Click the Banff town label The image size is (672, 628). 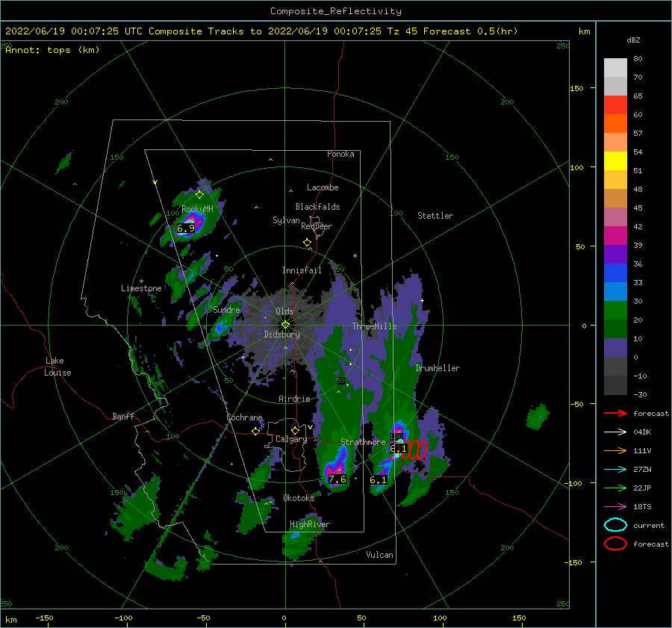click(x=123, y=416)
